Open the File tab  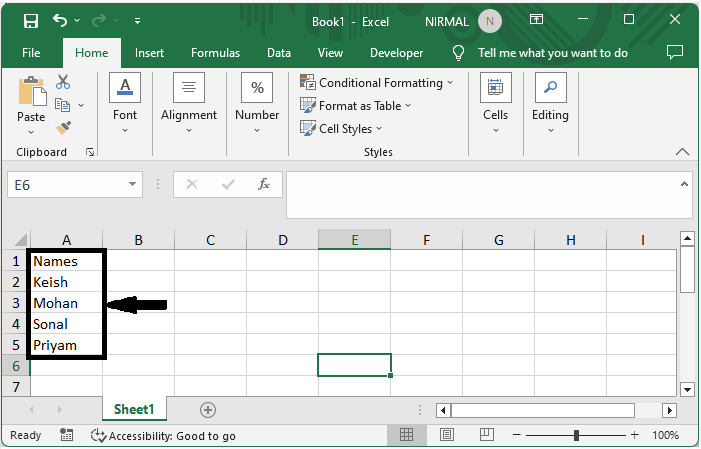pyautogui.click(x=31, y=53)
